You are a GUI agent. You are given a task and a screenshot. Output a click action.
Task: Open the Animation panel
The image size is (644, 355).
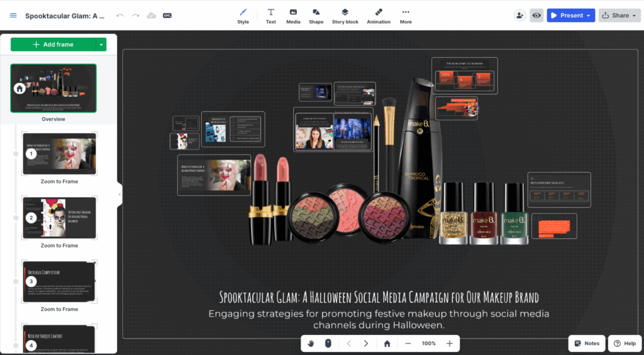click(379, 16)
